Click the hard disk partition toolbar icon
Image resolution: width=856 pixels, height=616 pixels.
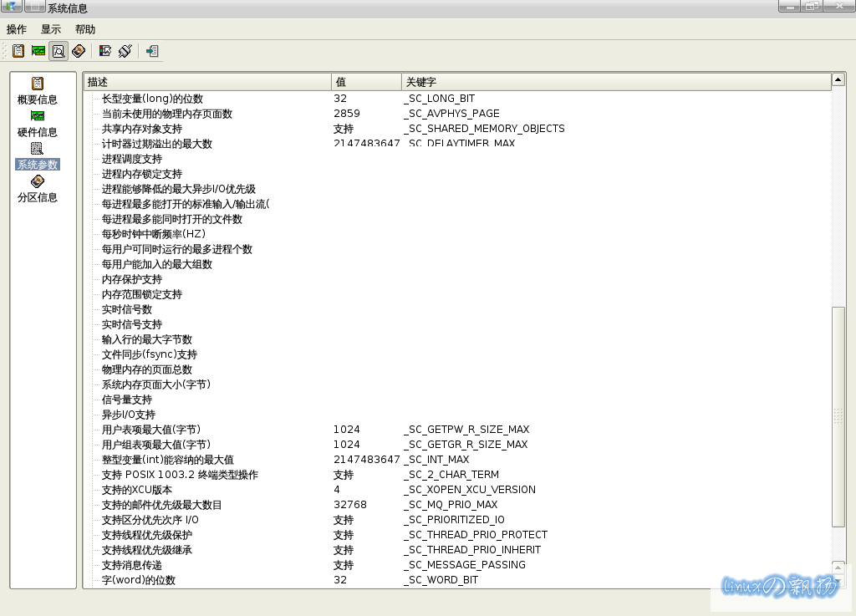point(79,51)
